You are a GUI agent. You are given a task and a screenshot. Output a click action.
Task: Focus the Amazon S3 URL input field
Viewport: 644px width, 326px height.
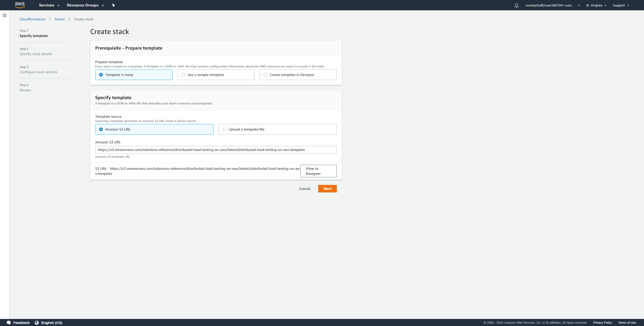pyautogui.click(x=216, y=150)
